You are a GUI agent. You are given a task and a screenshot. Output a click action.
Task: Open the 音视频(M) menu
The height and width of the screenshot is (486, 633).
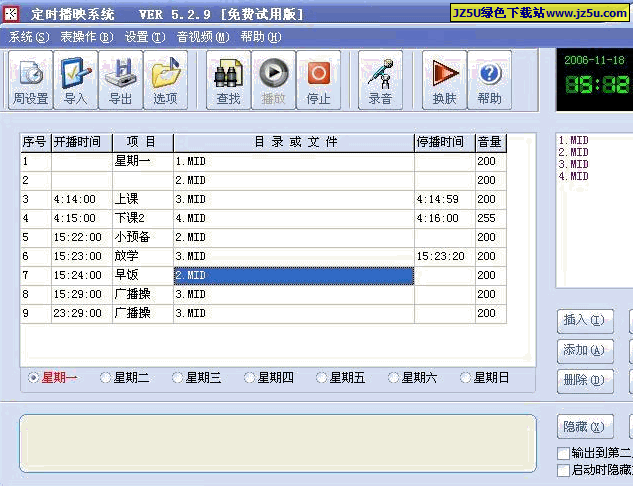coord(203,37)
